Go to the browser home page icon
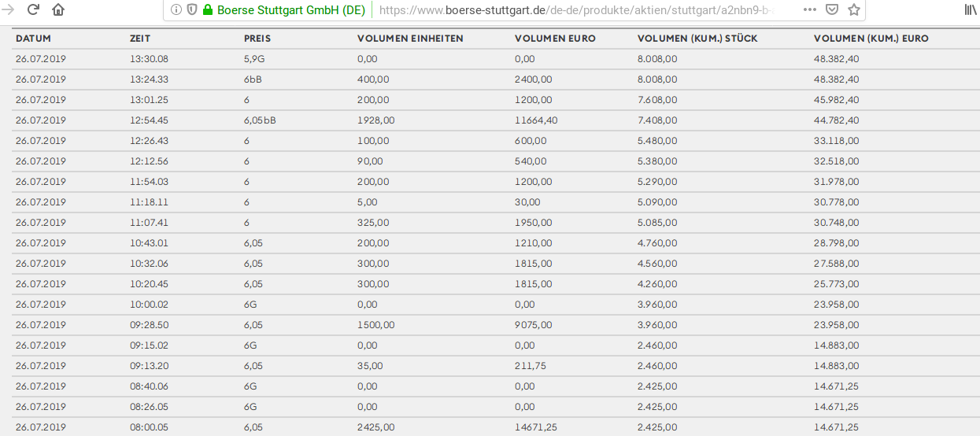The image size is (980, 436). [x=58, y=10]
